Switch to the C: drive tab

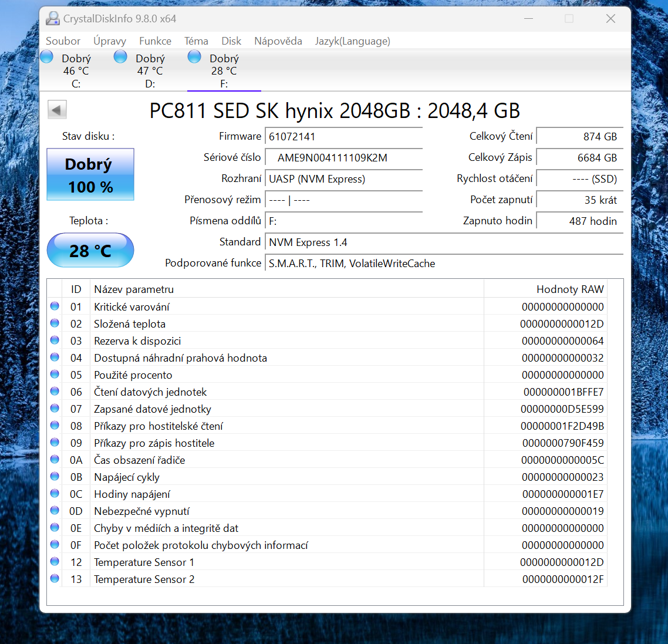pyautogui.click(x=76, y=70)
